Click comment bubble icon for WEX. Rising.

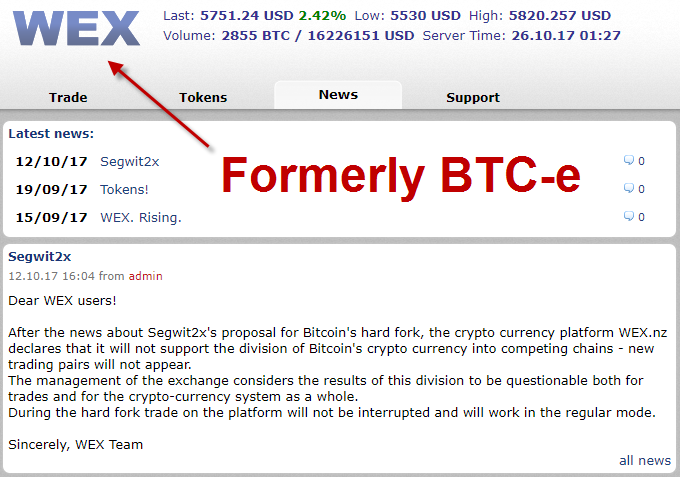coord(628,216)
